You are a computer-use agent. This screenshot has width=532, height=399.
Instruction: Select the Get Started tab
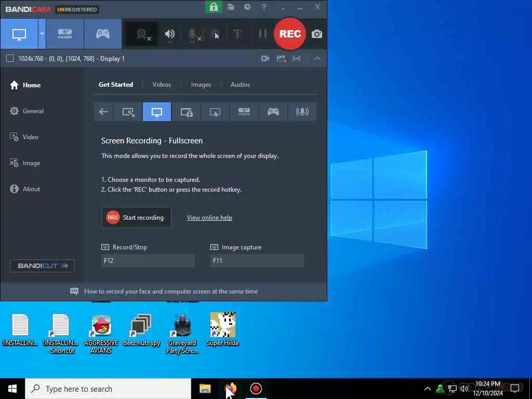pyautogui.click(x=116, y=85)
